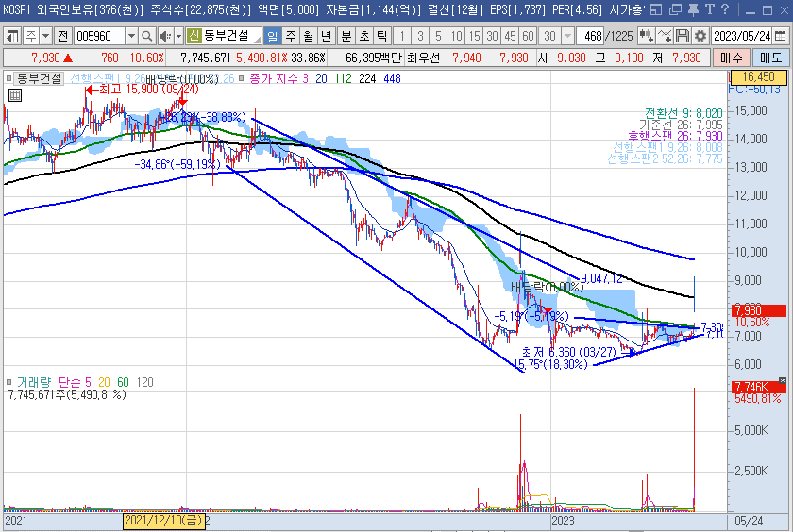793x532 pixels.
Task: Select the 1 interval button
Action: [x=402, y=36]
